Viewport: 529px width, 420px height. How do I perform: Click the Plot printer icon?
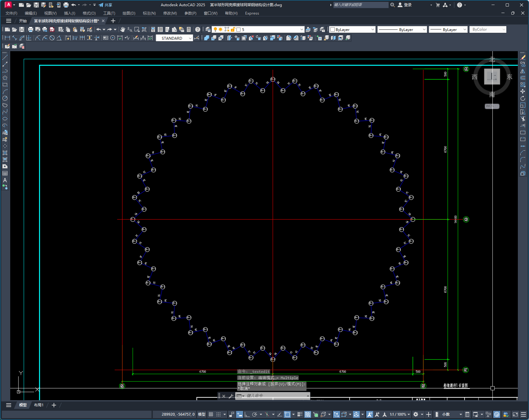click(x=30, y=29)
